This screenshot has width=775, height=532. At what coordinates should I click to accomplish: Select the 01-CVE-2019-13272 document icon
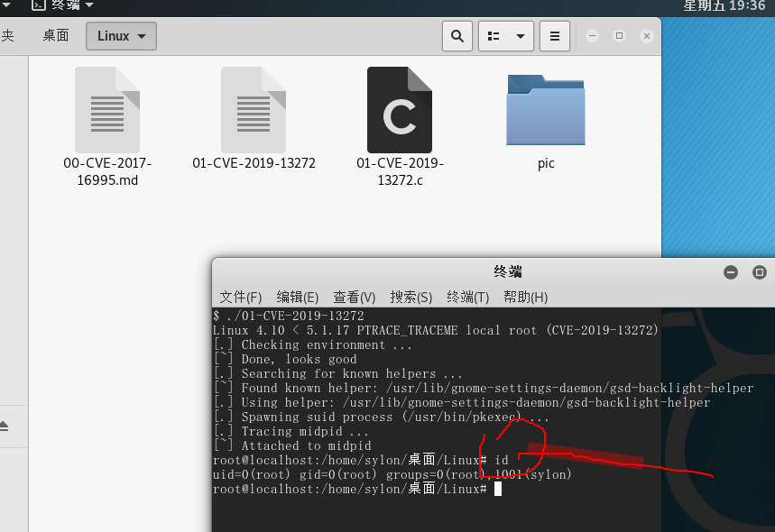(254, 110)
